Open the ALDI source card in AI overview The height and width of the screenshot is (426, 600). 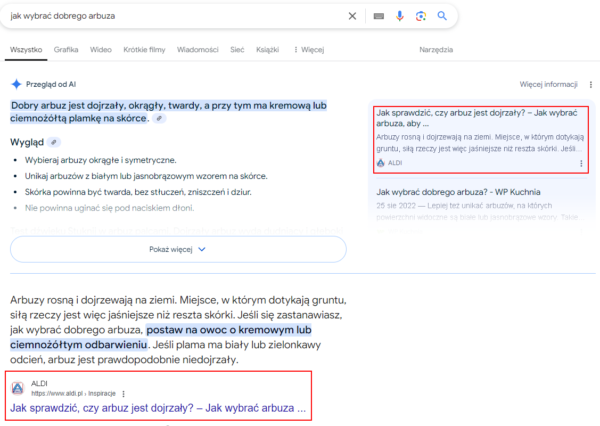coord(481,140)
